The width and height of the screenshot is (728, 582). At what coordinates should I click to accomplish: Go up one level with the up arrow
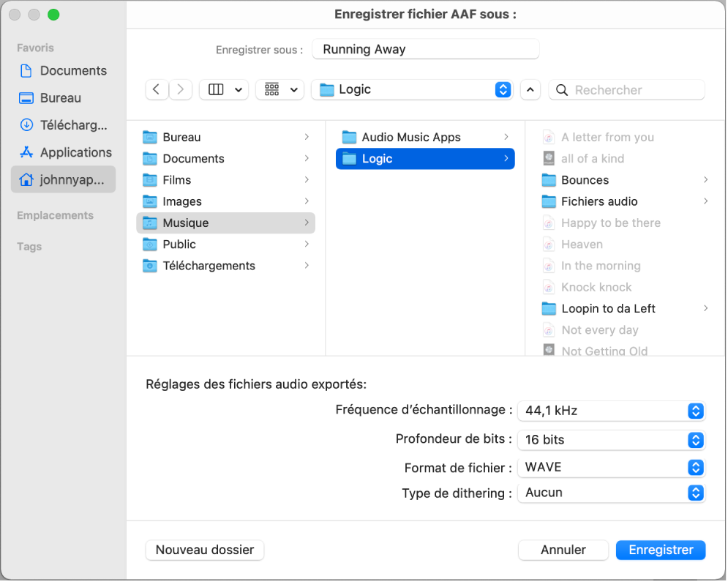pos(530,89)
